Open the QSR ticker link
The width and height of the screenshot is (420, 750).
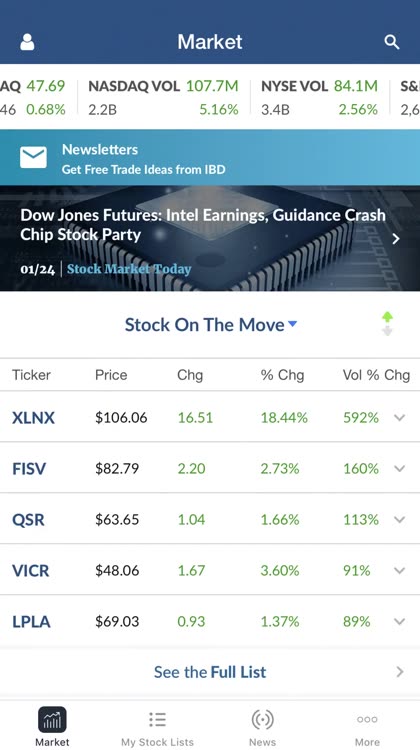coord(28,519)
